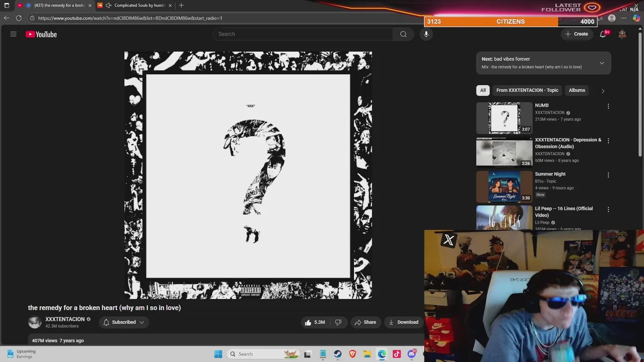Open NUMB video title
The height and width of the screenshot is (362, 644).
[x=541, y=106]
